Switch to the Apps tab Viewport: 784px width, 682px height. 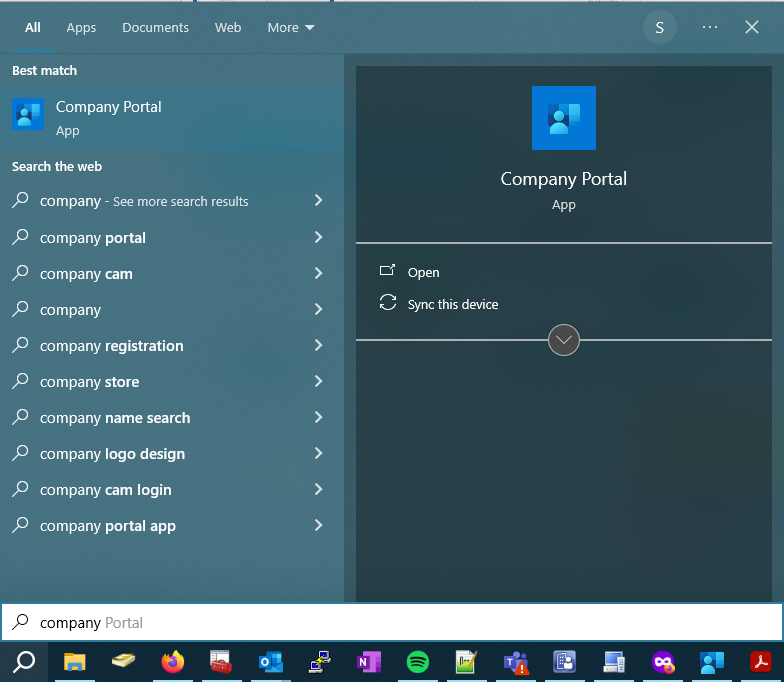click(x=81, y=28)
